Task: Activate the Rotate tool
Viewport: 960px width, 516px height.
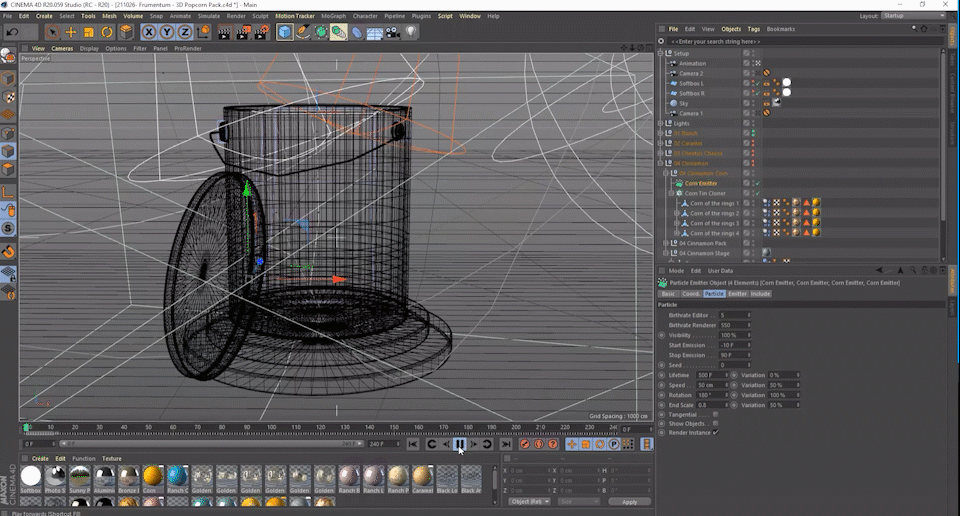Action: click(107, 33)
